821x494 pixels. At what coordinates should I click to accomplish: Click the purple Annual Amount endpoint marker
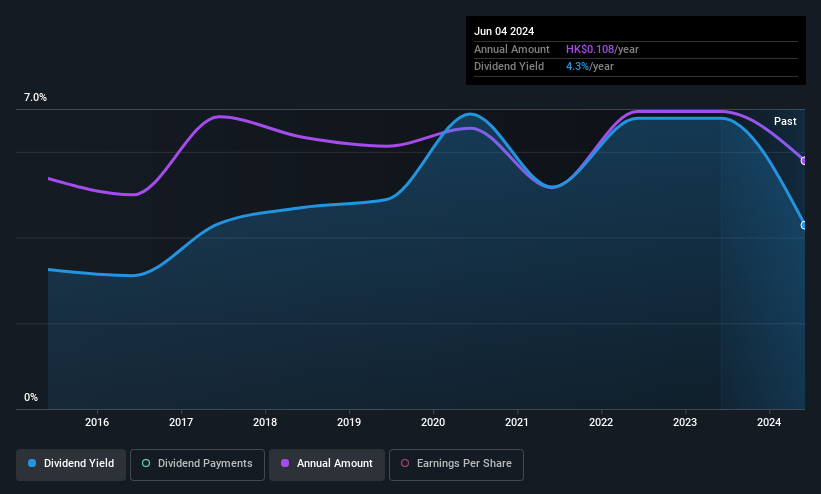click(804, 161)
